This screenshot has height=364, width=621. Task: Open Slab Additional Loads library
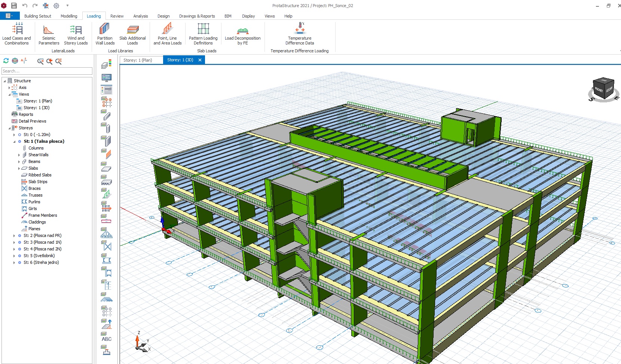point(132,34)
